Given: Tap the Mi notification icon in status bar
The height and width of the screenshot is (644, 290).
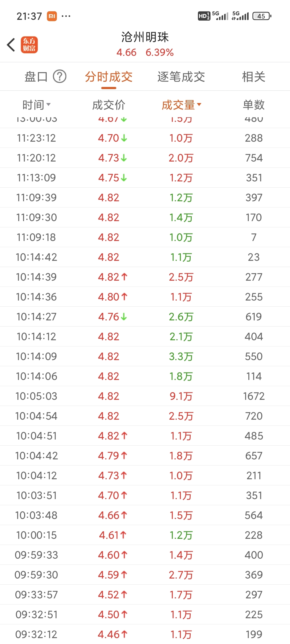Looking at the screenshot, I should coord(52,16).
